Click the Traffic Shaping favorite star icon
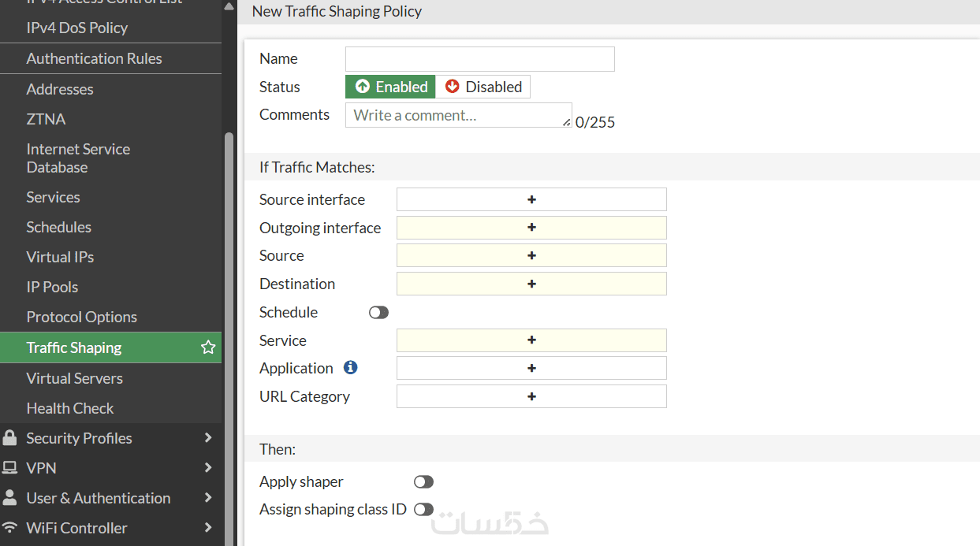Screen dimensions: 980x546 [x=208, y=347]
